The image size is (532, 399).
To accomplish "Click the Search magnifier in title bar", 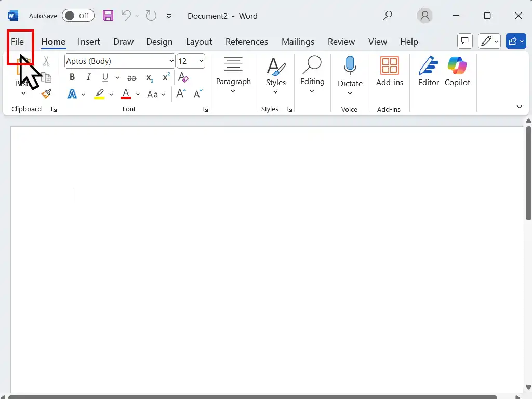I will click(388, 16).
